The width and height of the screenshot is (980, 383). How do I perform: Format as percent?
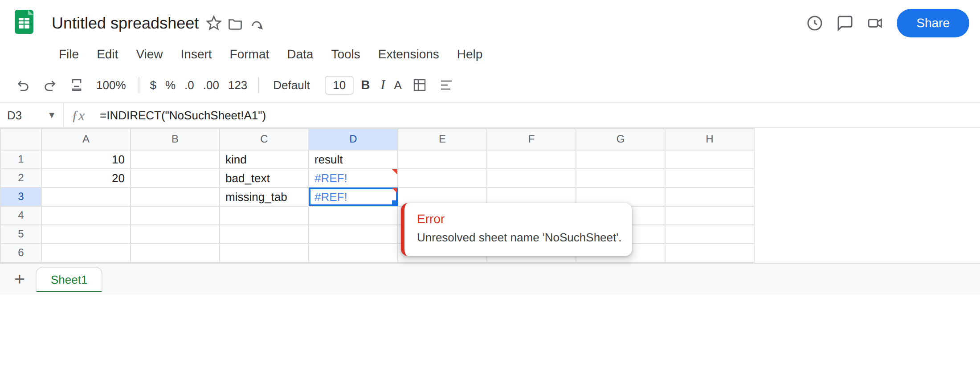click(170, 85)
